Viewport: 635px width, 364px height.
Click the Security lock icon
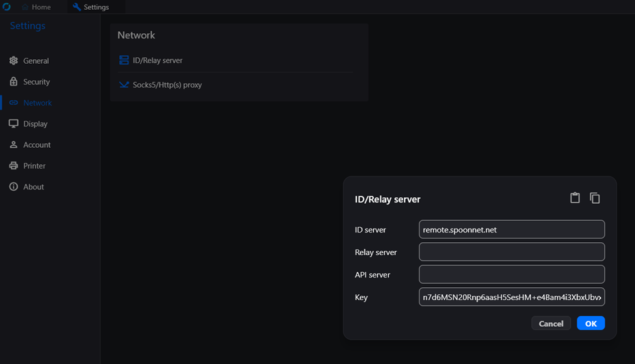[x=14, y=81]
